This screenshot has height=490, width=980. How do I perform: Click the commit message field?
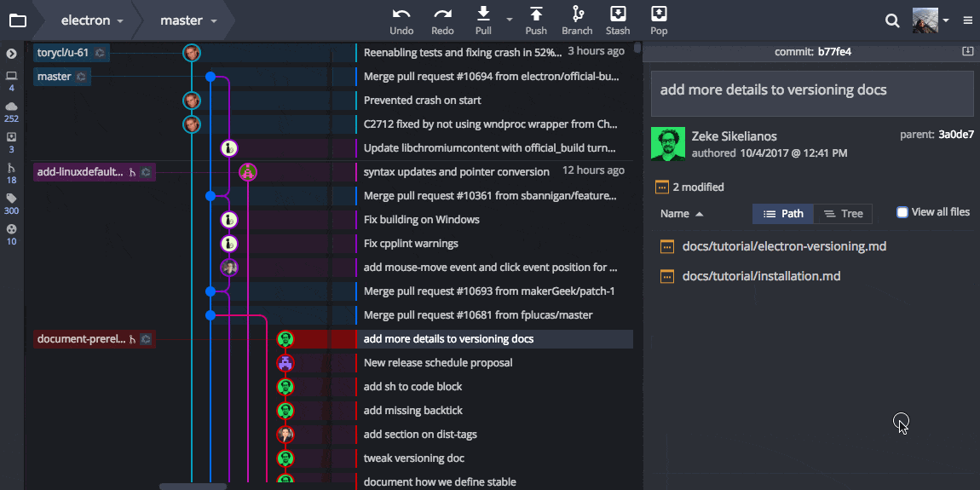pyautogui.click(x=812, y=93)
